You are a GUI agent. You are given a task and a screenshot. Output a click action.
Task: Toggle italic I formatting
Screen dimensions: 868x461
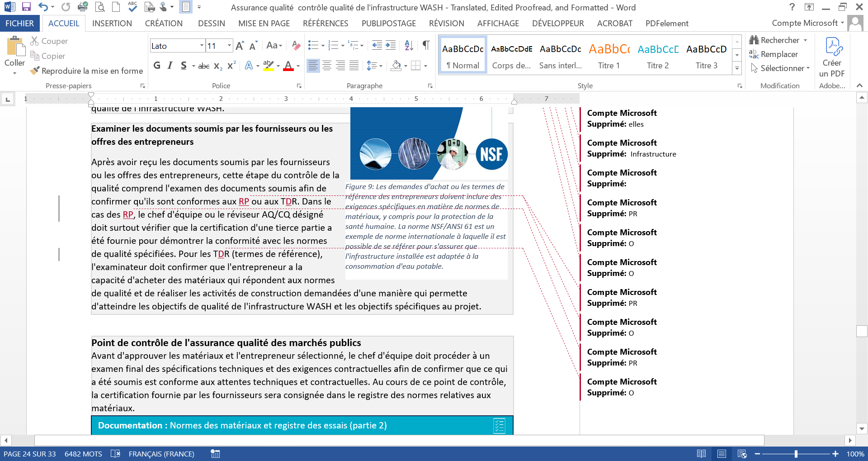[170, 66]
